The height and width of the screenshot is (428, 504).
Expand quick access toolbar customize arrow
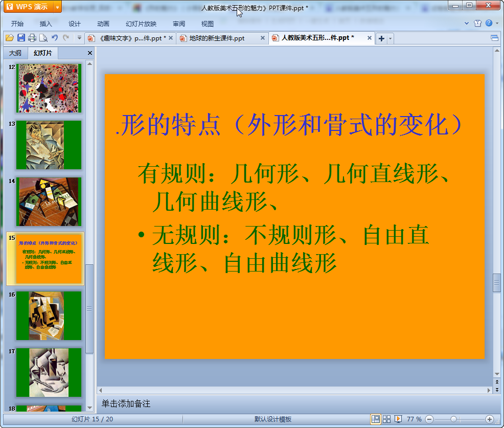(79, 38)
